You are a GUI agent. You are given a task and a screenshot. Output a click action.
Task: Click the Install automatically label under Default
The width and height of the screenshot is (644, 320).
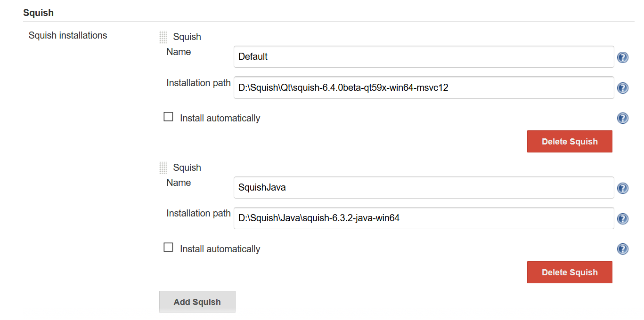pyautogui.click(x=220, y=119)
